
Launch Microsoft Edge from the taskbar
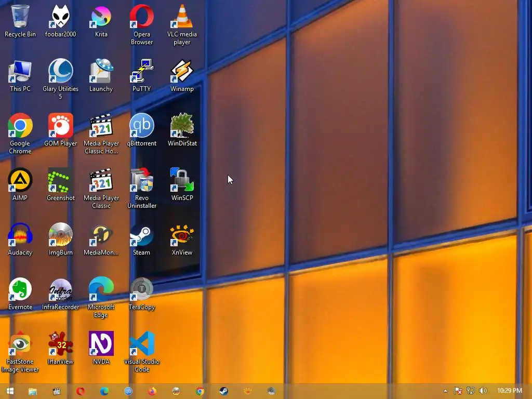pos(104,391)
